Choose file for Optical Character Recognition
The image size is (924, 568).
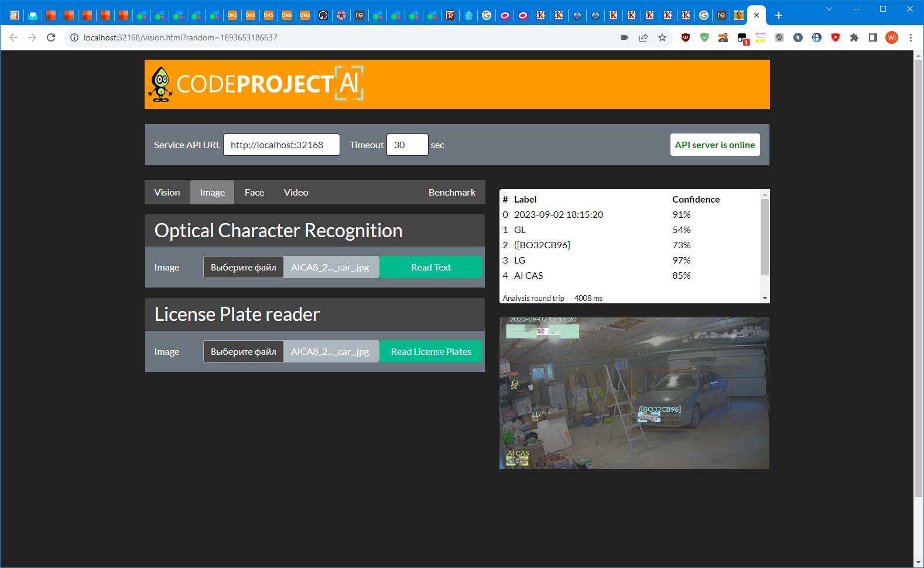pyautogui.click(x=243, y=267)
